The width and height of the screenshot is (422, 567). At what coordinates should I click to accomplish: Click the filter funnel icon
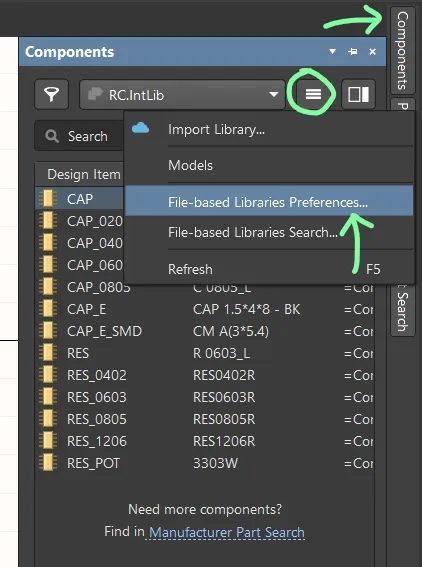click(x=51, y=95)
